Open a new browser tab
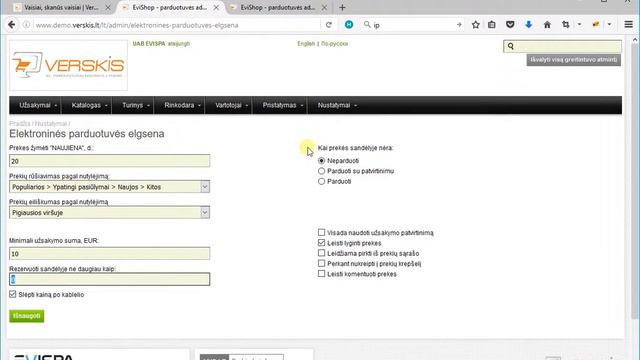 point(342,7)
